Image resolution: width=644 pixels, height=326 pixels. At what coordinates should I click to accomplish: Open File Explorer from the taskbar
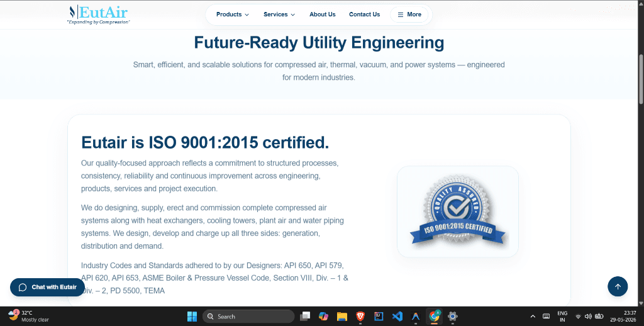tap(342, 316)
